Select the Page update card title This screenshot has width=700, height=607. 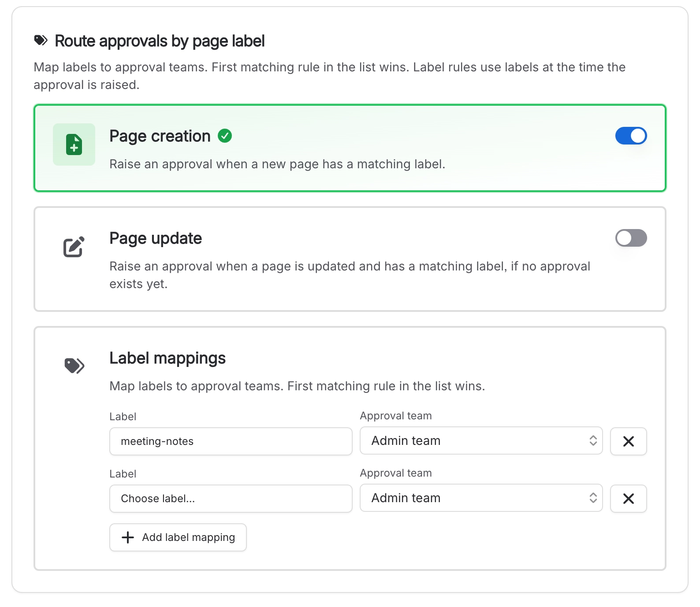[x=156, y=238]
